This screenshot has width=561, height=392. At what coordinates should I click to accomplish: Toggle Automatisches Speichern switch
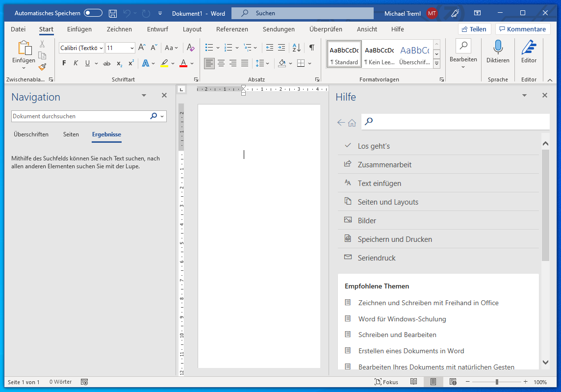click(93, 13)
